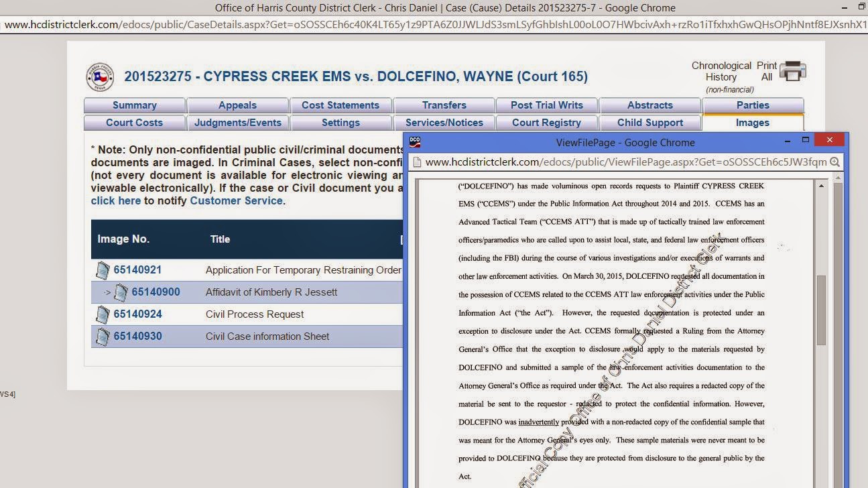This screenshot has width=868, height=488.
Task: Click the zoom magnifier in ViewFilePage address bar
Action: 834,162
